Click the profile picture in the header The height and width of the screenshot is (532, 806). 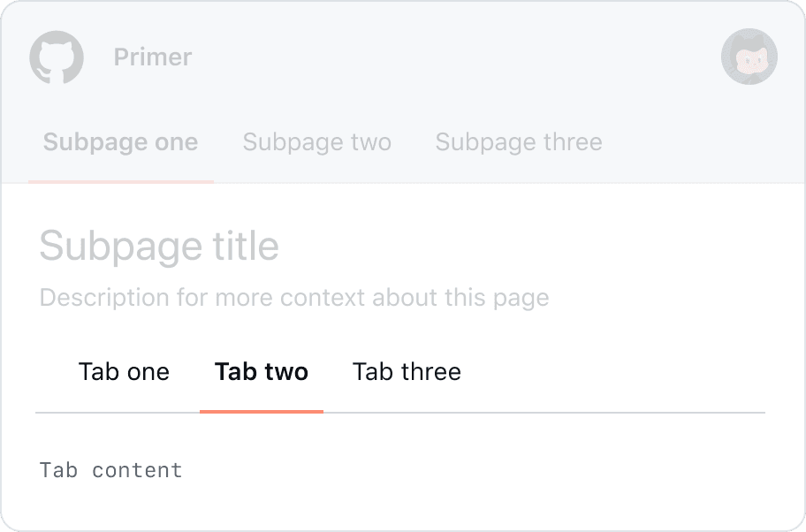click(x=749, y=57)
